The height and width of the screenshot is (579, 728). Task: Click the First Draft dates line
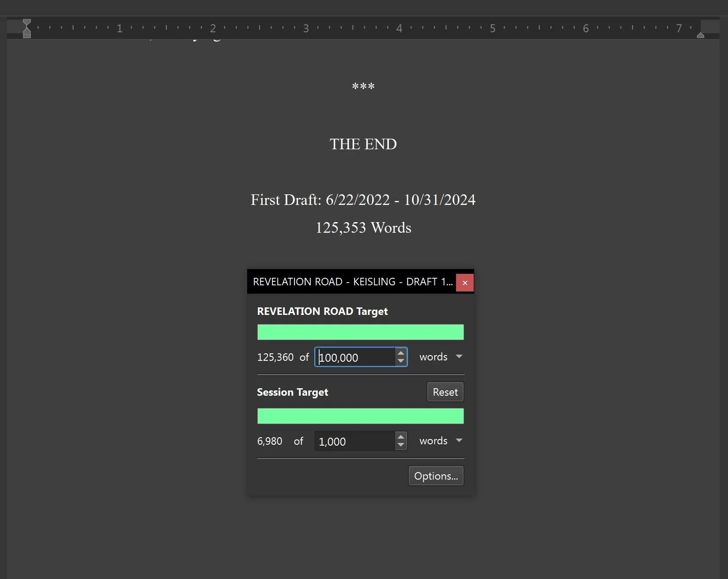[x=363, y=200]
